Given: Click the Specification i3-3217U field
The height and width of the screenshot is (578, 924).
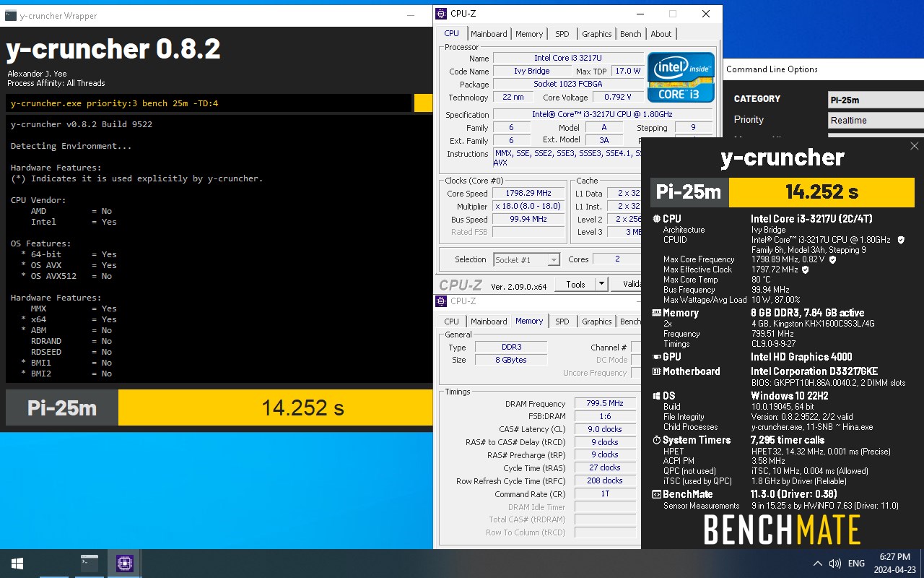Looking at the screenshot, I should coord(603,115).
